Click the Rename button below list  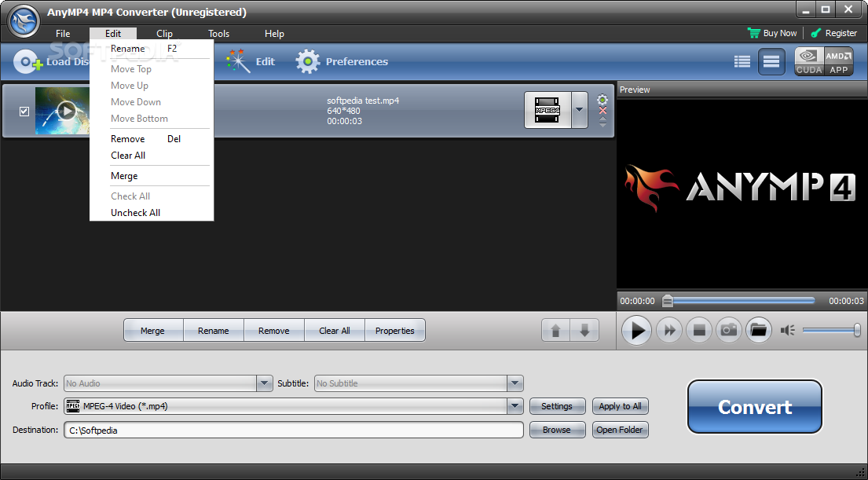coord(213,331)
